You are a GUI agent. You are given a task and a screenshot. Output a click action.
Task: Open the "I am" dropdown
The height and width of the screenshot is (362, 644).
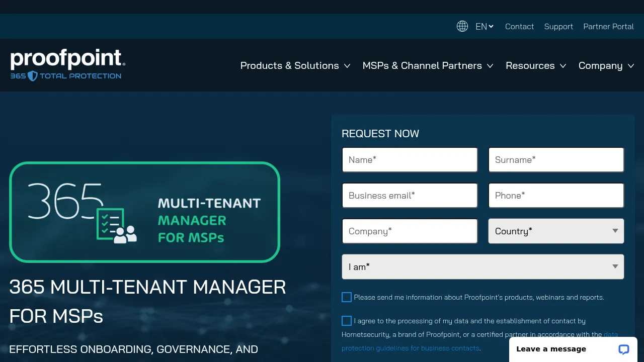point(483,267)
